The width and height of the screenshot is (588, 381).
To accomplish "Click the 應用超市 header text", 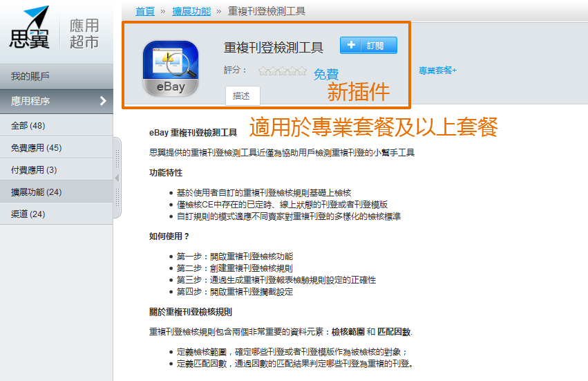I will click(x=84, y=34).
